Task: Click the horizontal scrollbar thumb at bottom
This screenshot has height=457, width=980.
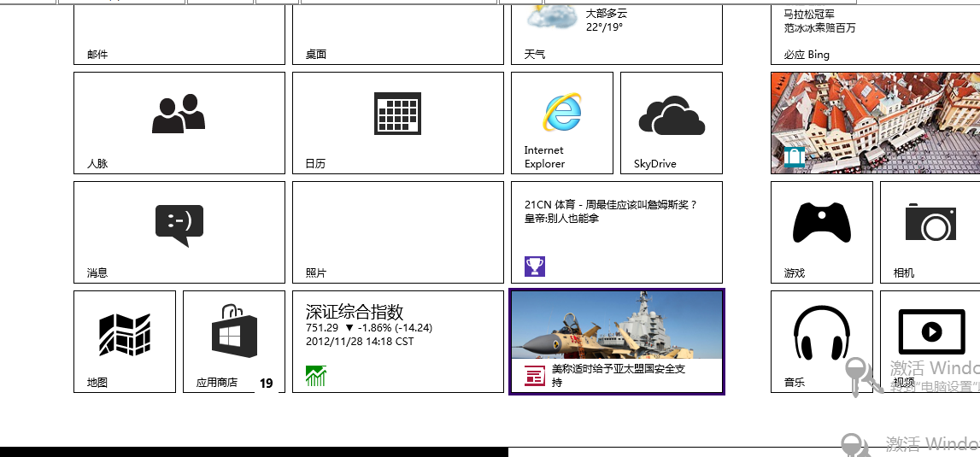Action: (254, 452)
